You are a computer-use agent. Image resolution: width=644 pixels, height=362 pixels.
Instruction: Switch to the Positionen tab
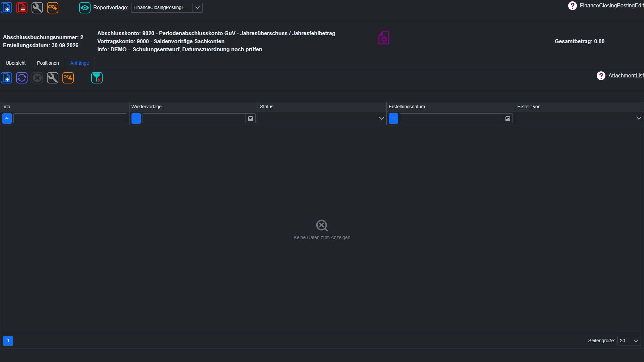click(48, 63)
